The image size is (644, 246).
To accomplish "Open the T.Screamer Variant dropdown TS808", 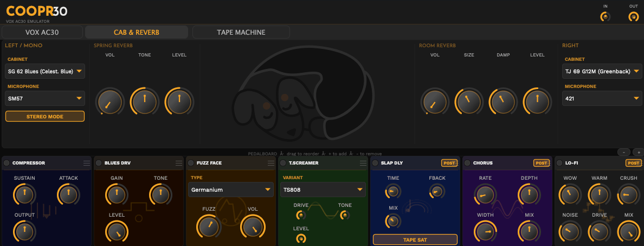I will click(x=323, y=190).
